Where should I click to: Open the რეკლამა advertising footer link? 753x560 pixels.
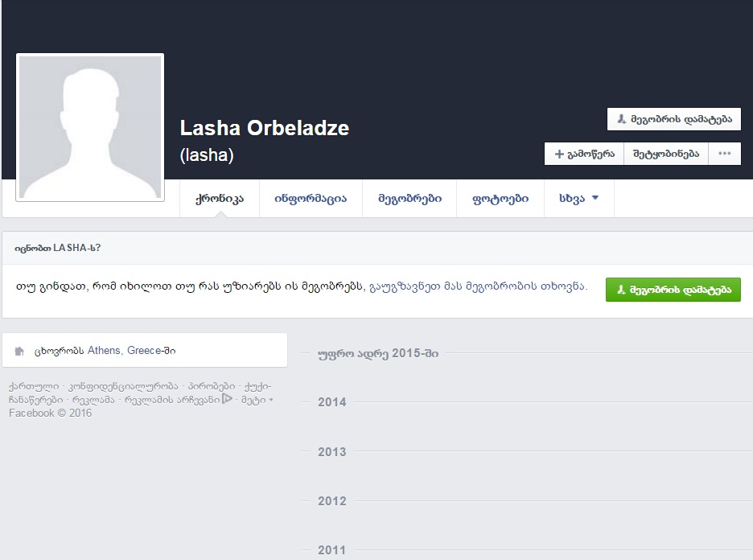[x=93, y=400]
